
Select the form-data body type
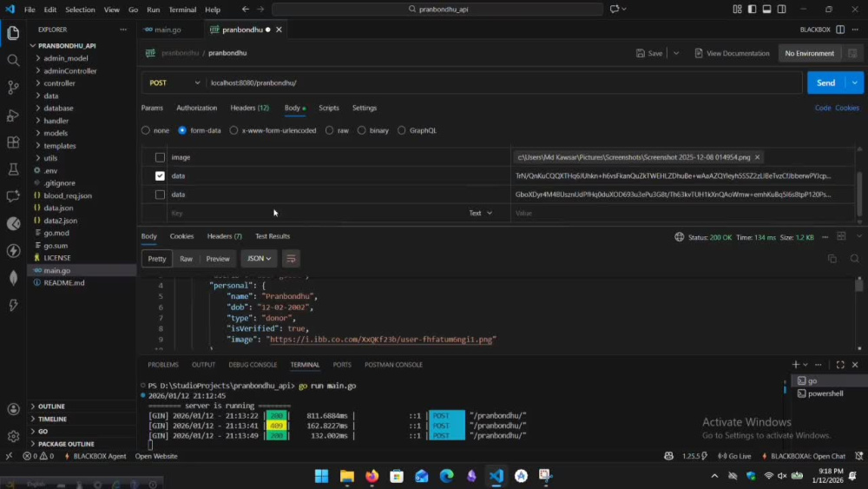182,130
